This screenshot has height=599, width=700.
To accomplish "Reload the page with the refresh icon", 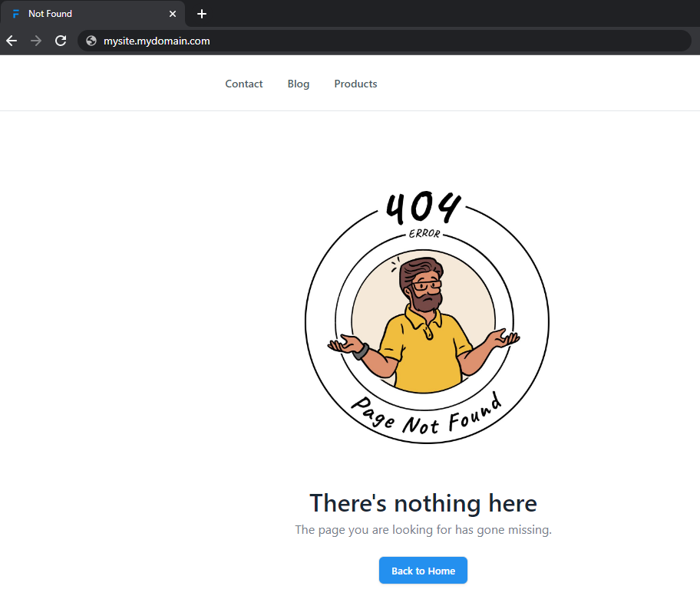I will tap(61, 41).
